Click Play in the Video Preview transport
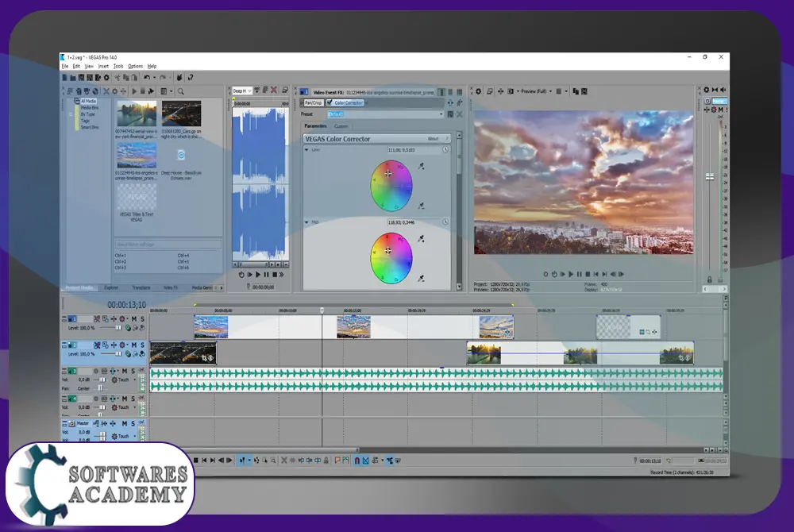The image size is (794, 532). [x=571, y=275]
